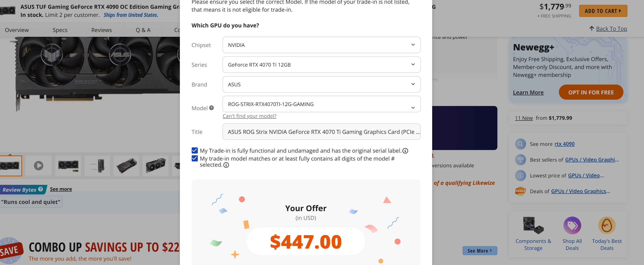Play the product video thumbnail

click(x=39, y=166)
